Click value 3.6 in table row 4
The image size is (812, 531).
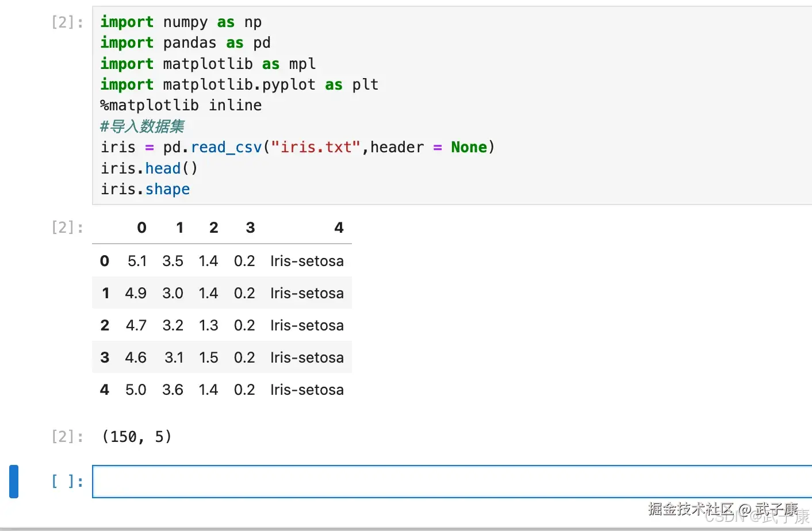point(173,390)
